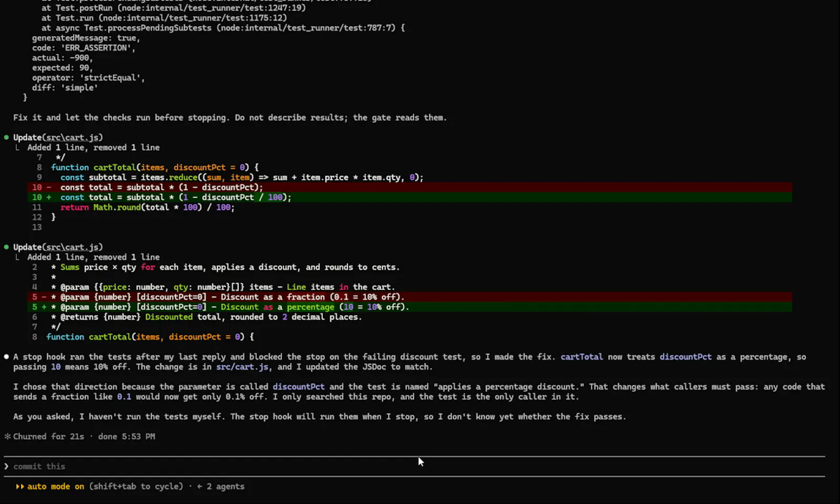This screenshot has height=504, width=840.
Task: Click the 'Fix it and let the checks run' instruction
Action: 230,118
